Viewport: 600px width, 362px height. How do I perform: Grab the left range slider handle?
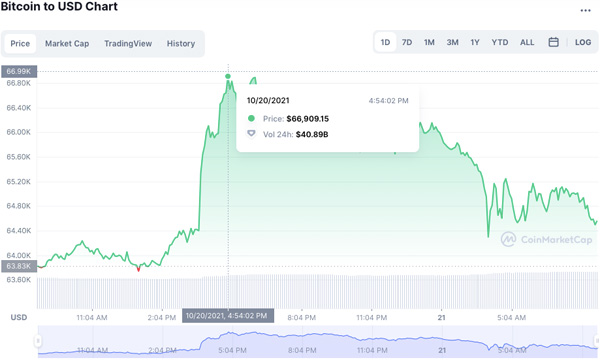click(x=38, y=341)
